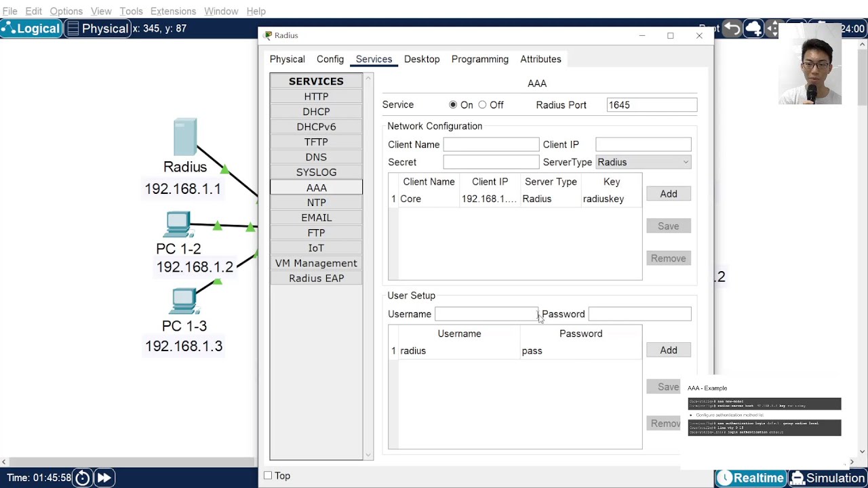Open the View menu
Viewport: 868px width, 488px height.
(101, 11)
